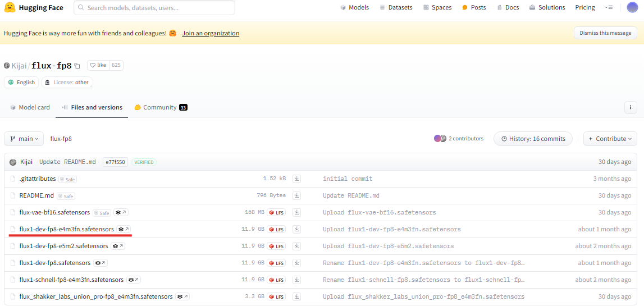Open flux1-dev-fp8-e5m2.safetensors file
The width and height of the screenshot is (644, 306).
point(63,246)
